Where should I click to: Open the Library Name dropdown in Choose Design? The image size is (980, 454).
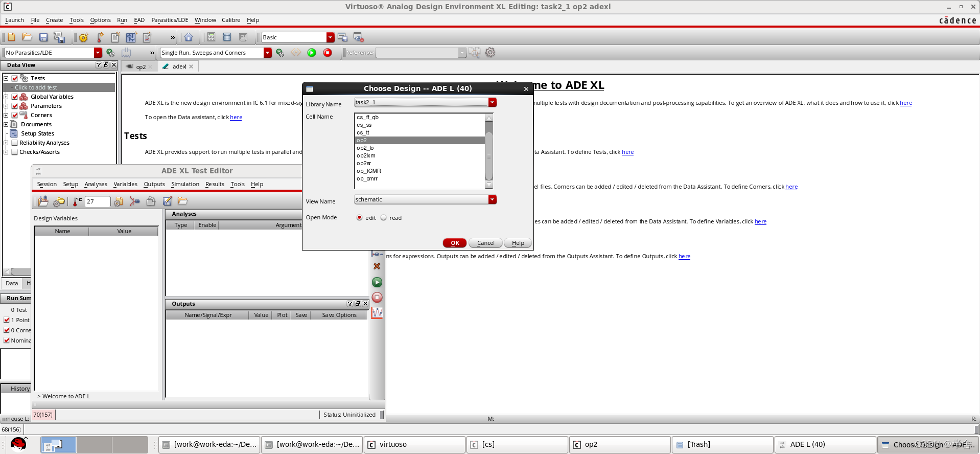pos(492,102)
